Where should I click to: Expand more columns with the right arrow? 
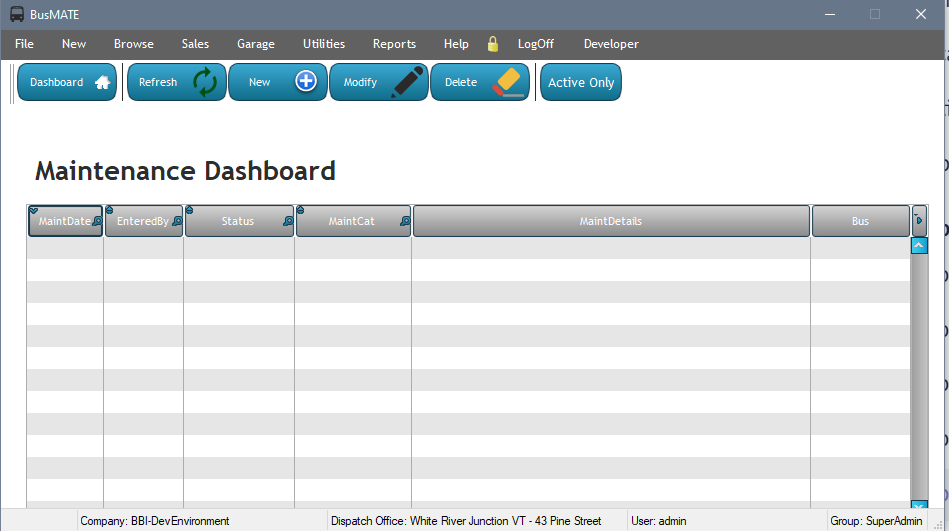coord(919,220)
